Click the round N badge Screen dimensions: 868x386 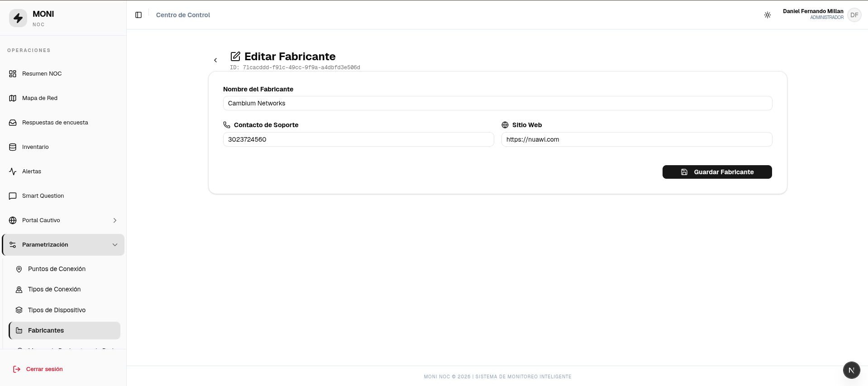[851, 370]
